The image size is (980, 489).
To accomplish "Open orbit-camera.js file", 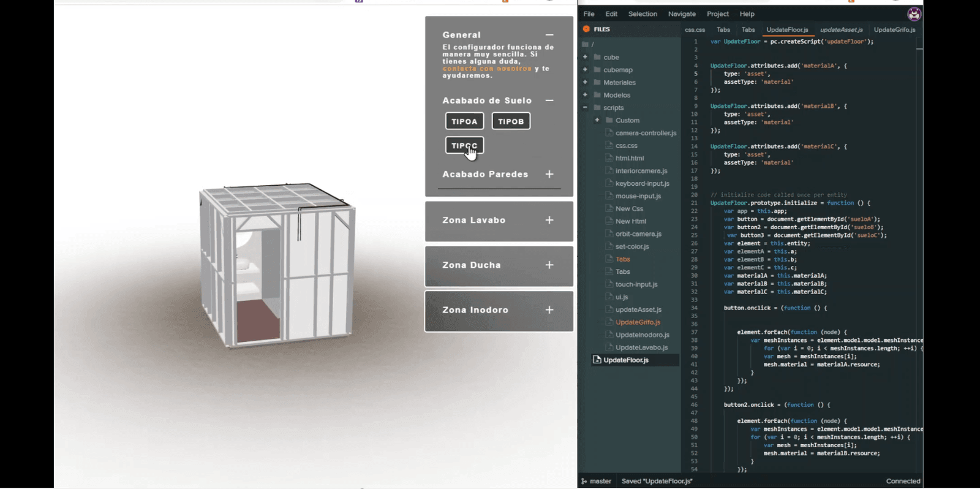I will coord(638,234).
